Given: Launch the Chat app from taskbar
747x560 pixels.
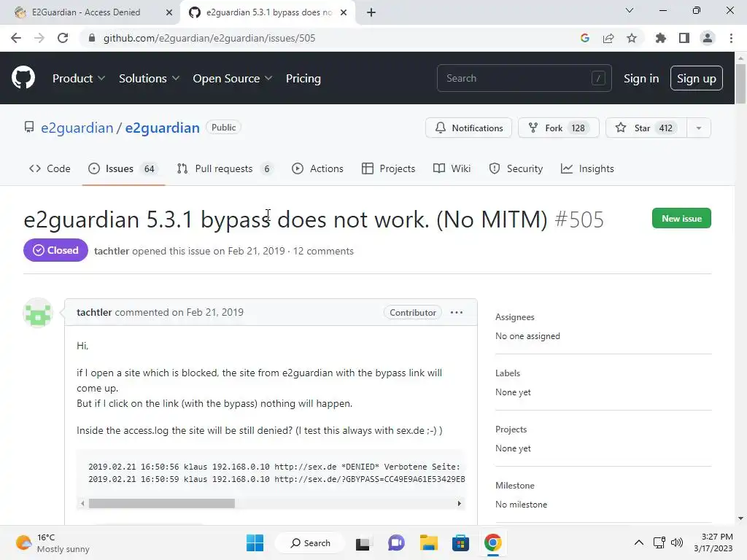Looking at the screenshot, I should [396, 542].
